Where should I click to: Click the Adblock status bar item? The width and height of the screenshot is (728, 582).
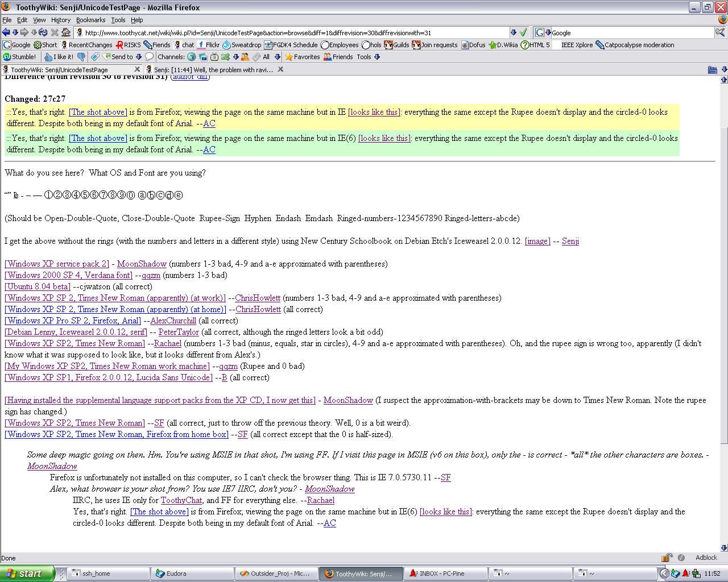click(706, 558)
